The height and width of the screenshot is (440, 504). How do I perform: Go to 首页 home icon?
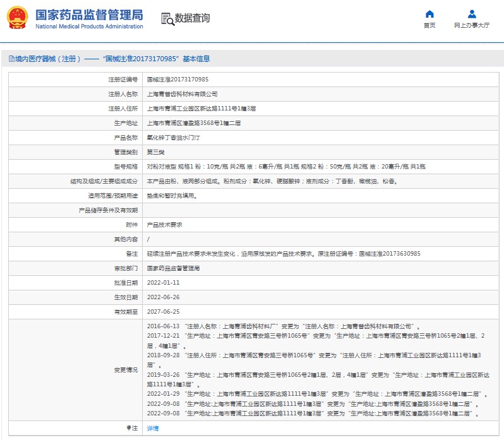(429, 14)
